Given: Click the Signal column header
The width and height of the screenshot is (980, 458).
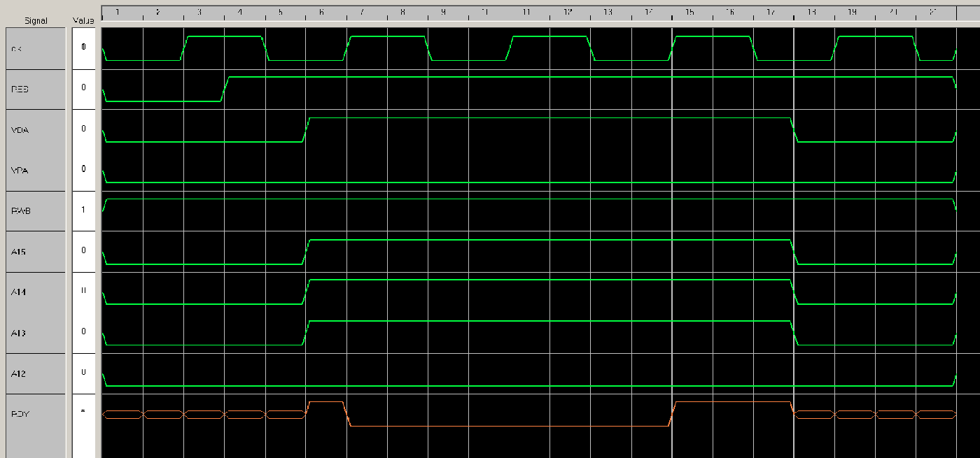Looking at the screenshot, I should coord(35,21).
